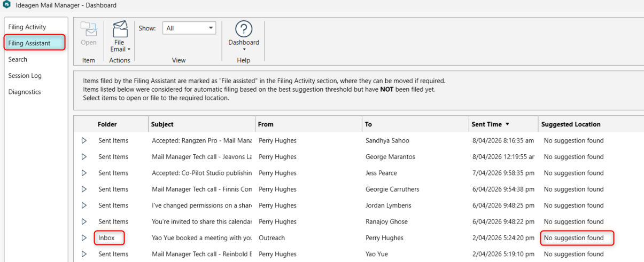Go to the Search section
Image resolution: width=644 pixels, height=262 pixels.
[x=18, y=59]
